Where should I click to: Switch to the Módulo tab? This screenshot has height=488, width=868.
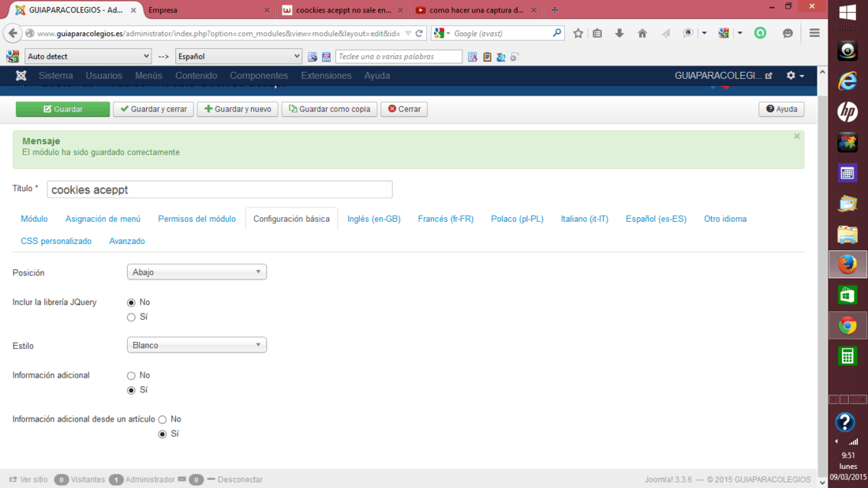tap(34, 219)
